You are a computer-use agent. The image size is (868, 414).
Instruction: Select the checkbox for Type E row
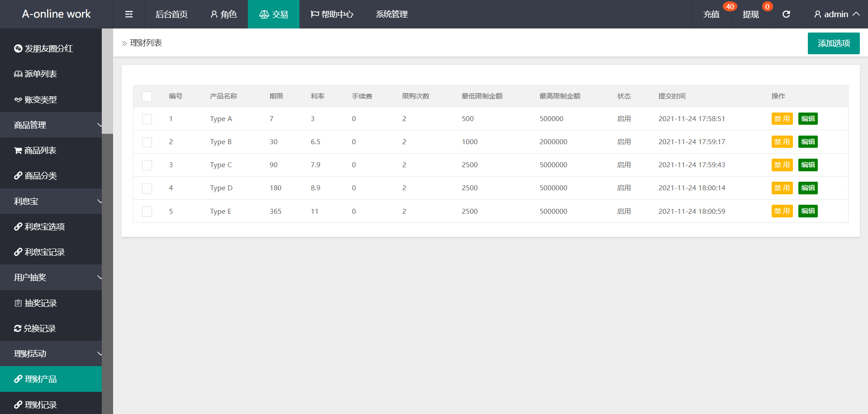point(147,212)
